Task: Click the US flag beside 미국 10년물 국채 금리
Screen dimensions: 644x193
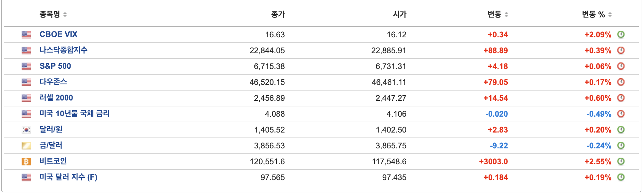Action: (28, 114)
